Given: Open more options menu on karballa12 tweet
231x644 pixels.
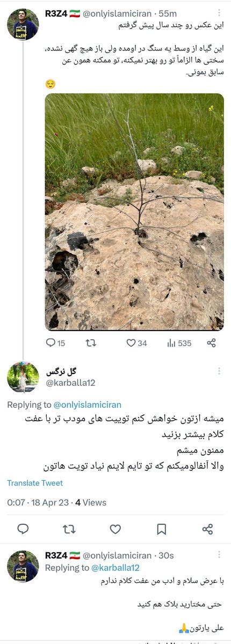Looking at the screenshot, I should click(219, 371).
